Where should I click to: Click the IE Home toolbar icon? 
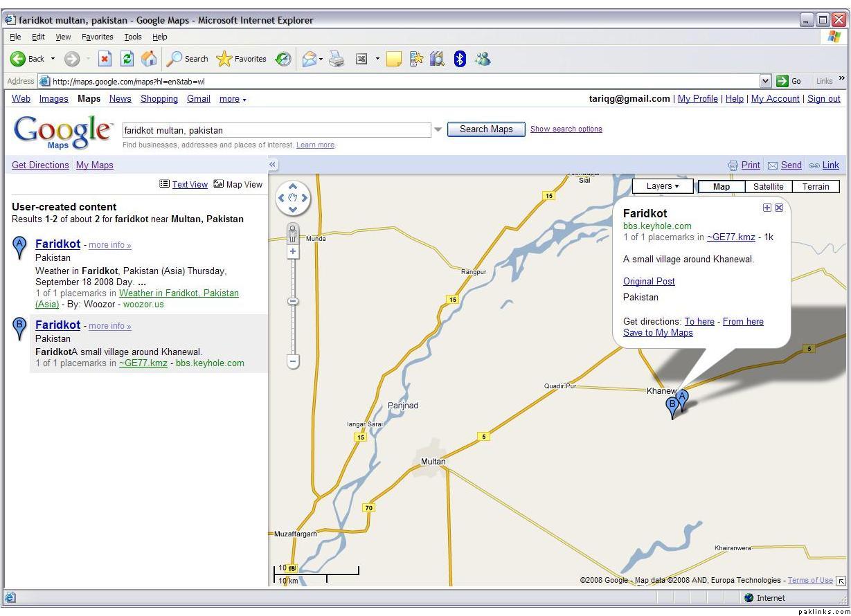tap(149, 60)
